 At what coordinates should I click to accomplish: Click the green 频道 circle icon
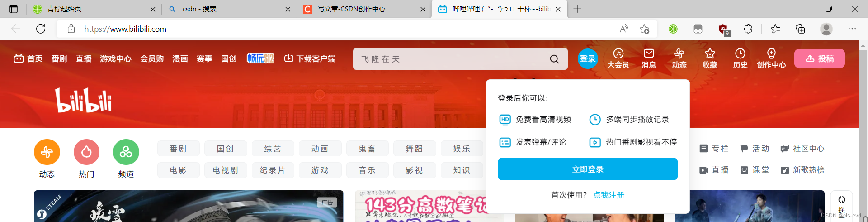pos(126,152)
